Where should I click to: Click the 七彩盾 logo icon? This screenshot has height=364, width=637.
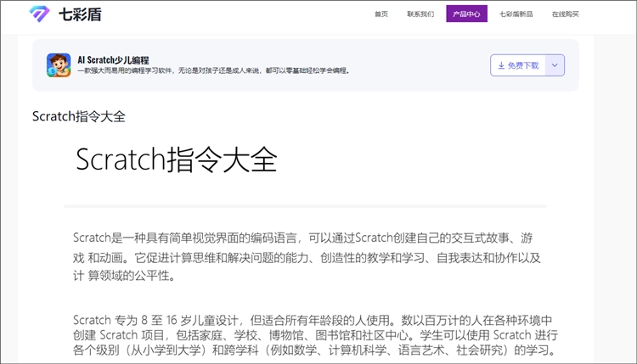tap(39, 14)
